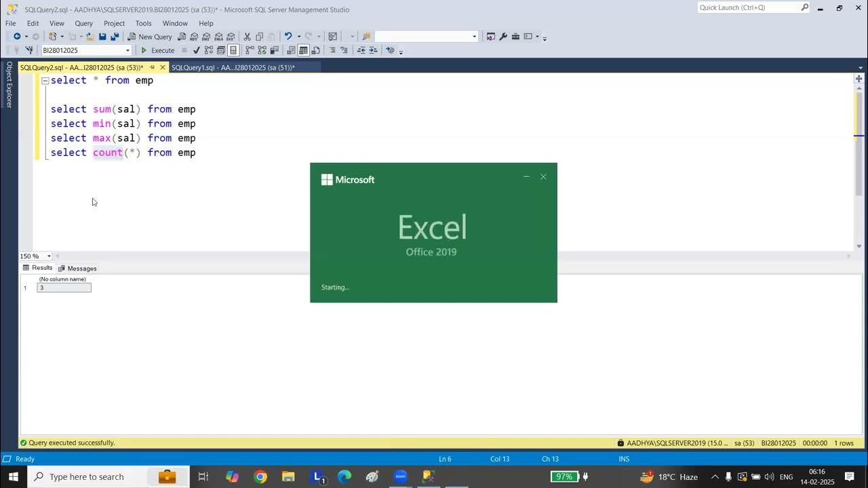This screenshot has width=868, height=488.
Task: Pin the SQLQuery2.sql tab
Action: (x=152, y=67)
